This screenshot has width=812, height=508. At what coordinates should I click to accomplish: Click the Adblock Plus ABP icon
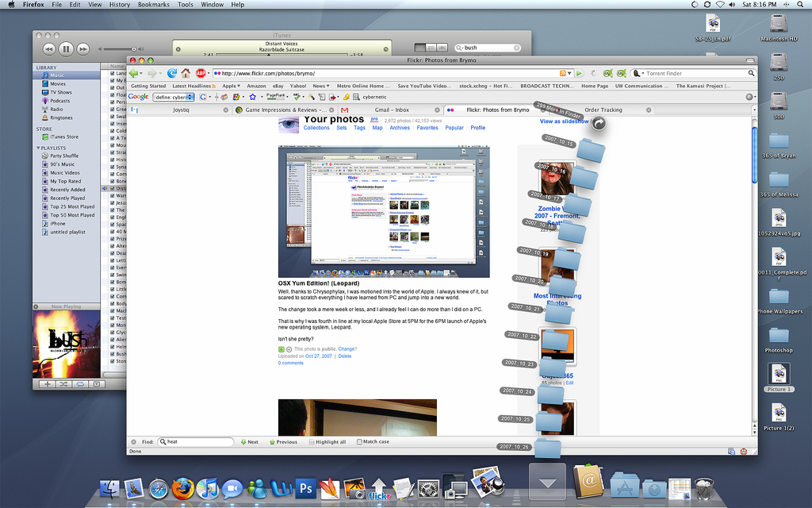pos(201,73)
